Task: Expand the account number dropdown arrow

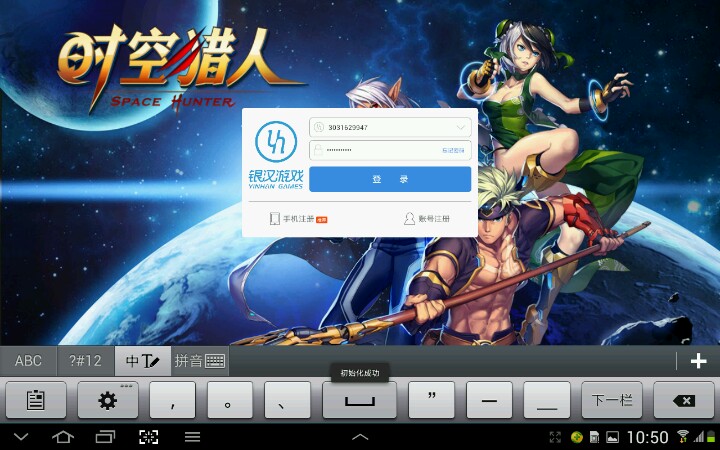Action: [x=461, y=127]
